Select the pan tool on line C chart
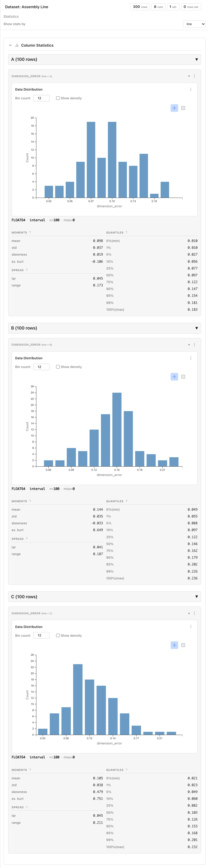This screenshot has width=209, height=868. [174, 645]
